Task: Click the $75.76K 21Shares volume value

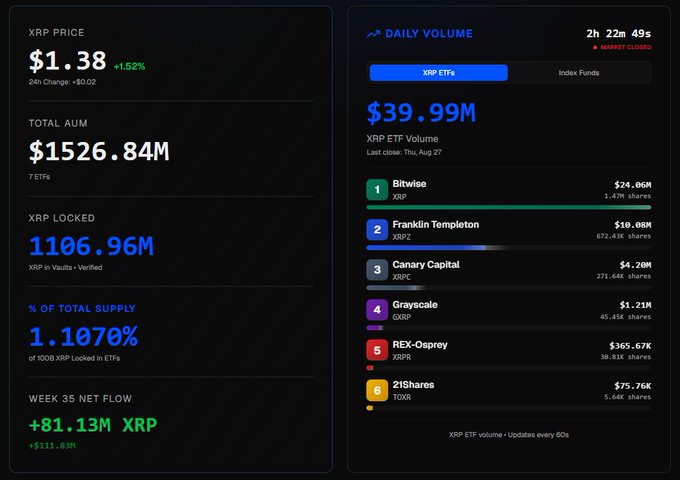Action: 632,385
